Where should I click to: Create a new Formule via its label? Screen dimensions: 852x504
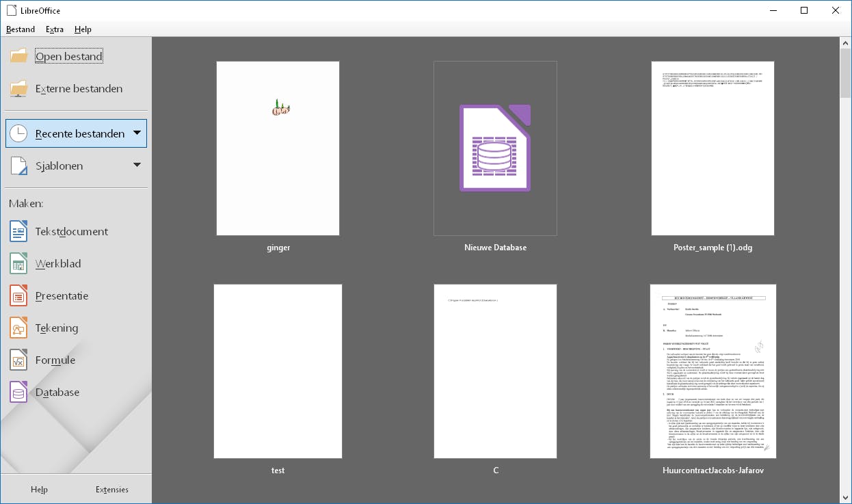tap(55, 360)
